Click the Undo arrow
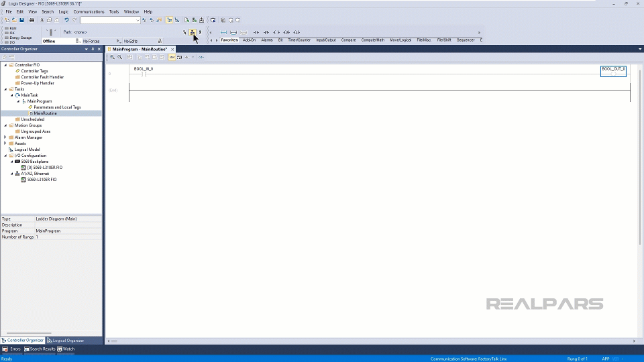 tap(66, 20)
